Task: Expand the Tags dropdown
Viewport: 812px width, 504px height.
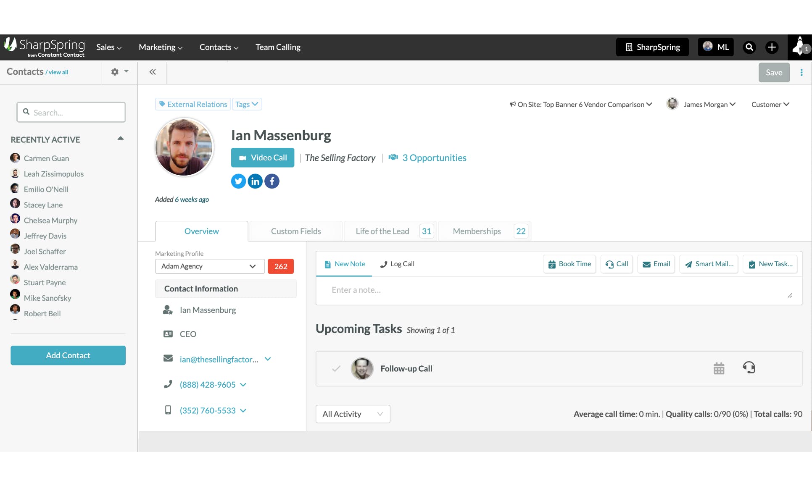Action: (x=247, y=104)
